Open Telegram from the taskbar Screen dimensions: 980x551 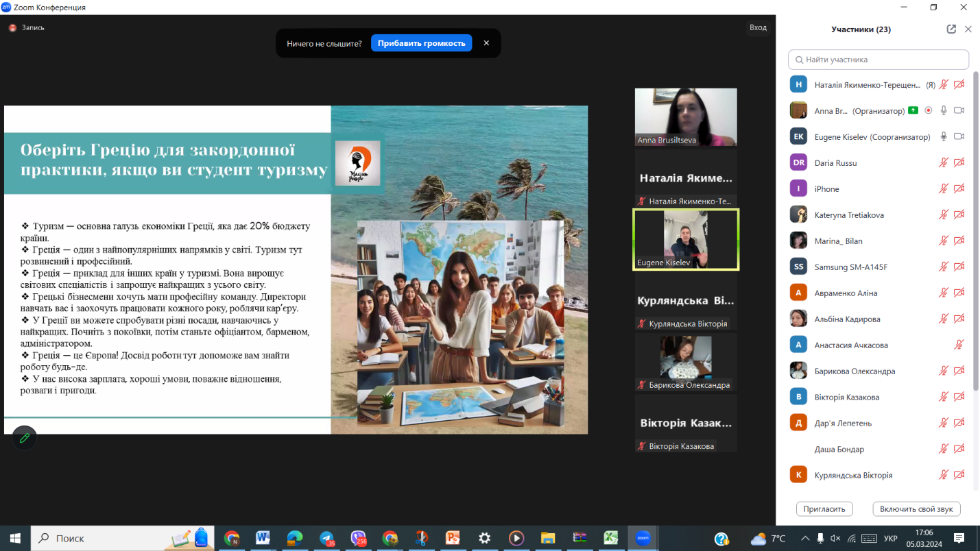[x=327, y=538]
